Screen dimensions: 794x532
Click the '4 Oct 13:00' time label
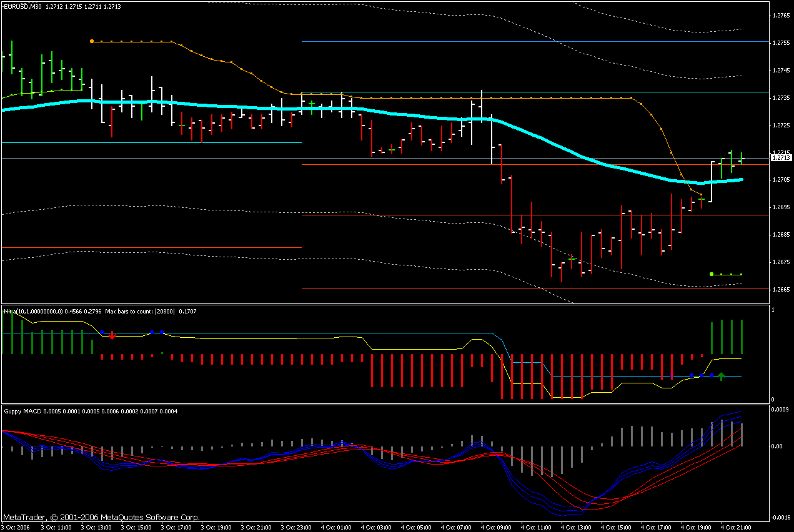(575, 528)
